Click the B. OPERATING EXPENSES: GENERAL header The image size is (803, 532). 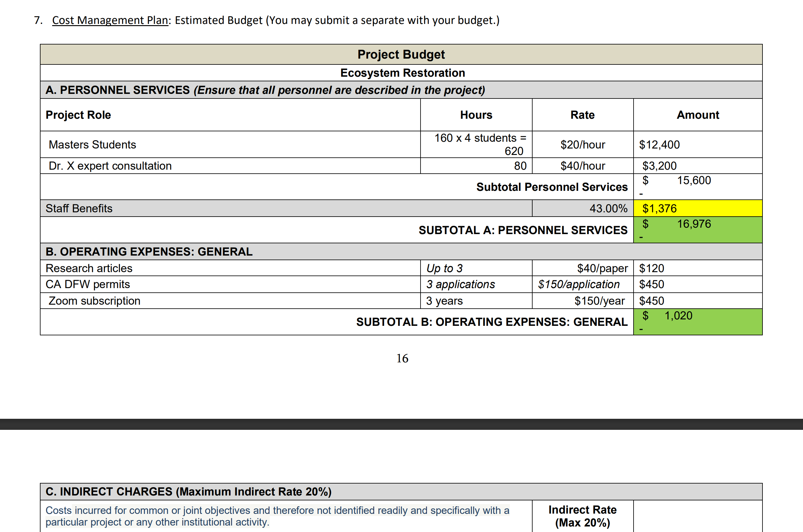coord(149,252)
